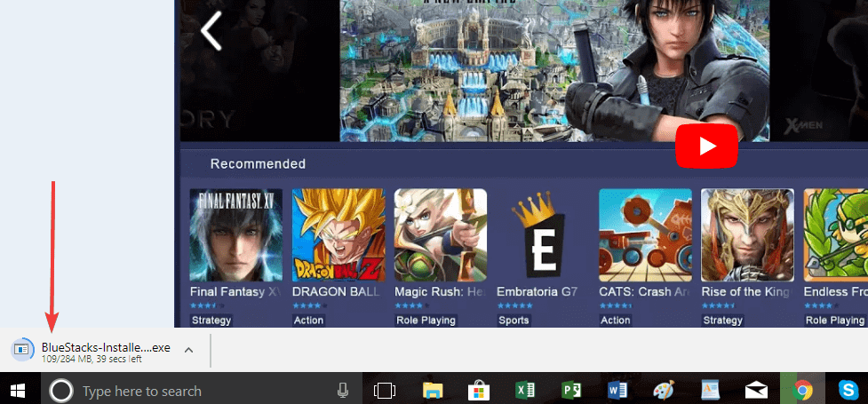
Task: Click the Sports tag under Embratoria G7
Action: [514, 321]
